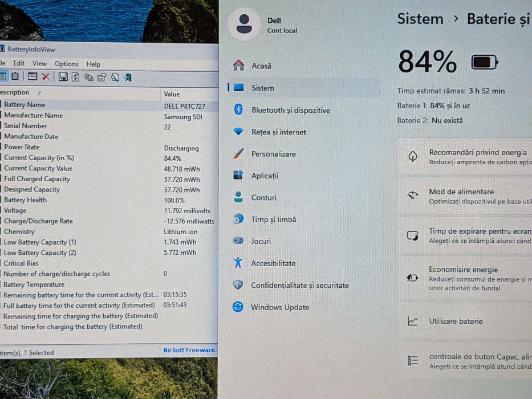532x399 pixels.
Task: Click the properties icon in BatteryInfoView toolbar
Action: click(x=102, y=78)
